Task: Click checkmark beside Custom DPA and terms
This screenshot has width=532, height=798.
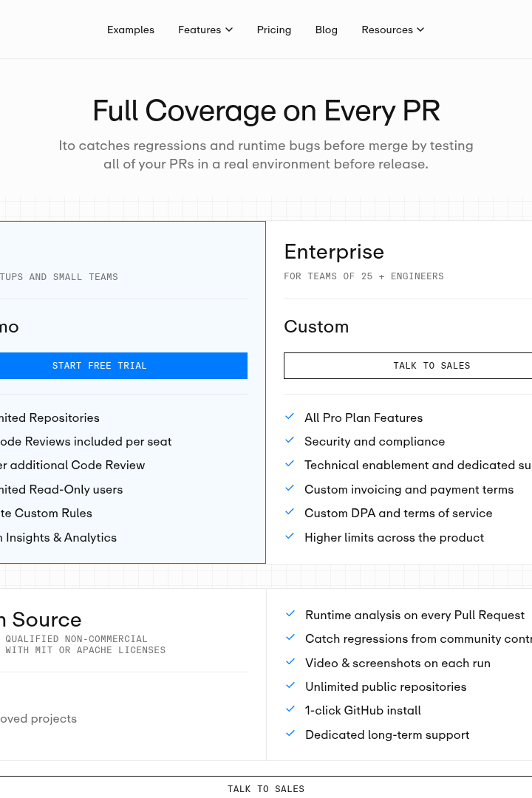Action: (290, 511)
